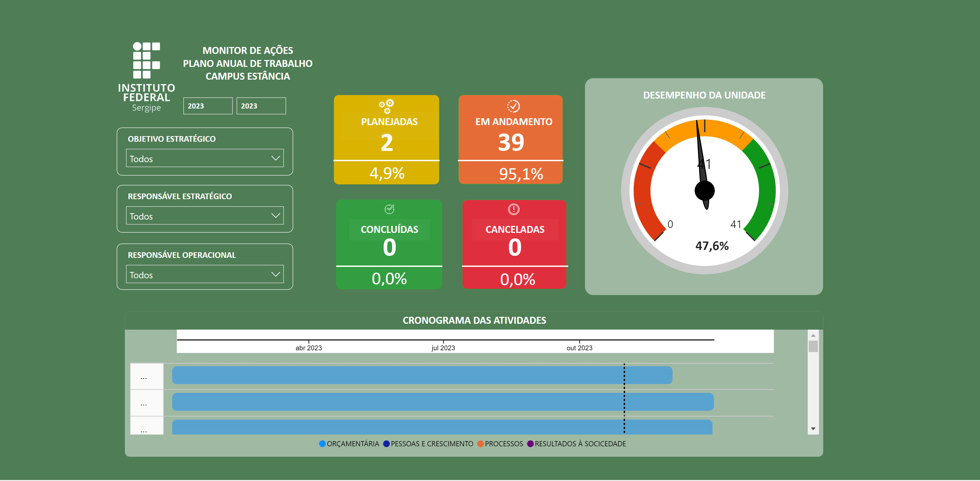
Task: Click the checkmark icon above CONCLUÍDAS
Action: click(x=389, y=209)
